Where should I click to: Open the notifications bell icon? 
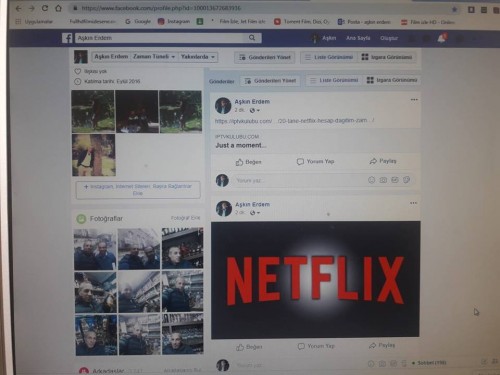442,39
